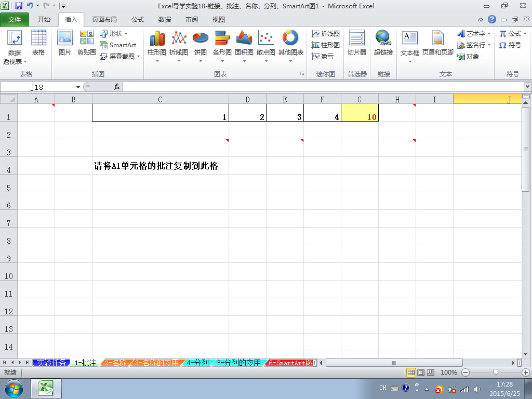The width and height of the screenshot is (532, 399).
Task: Insert a SmartArt graphic
Action: pos(118,45)
